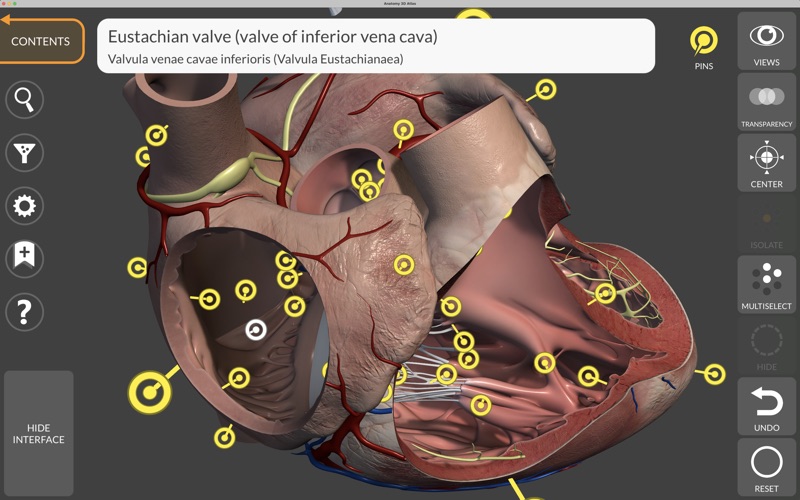Add a bookmark with the bookmark icon
Image resolution: width=800 pixels, height=500 pixels.
coord(24,258)
